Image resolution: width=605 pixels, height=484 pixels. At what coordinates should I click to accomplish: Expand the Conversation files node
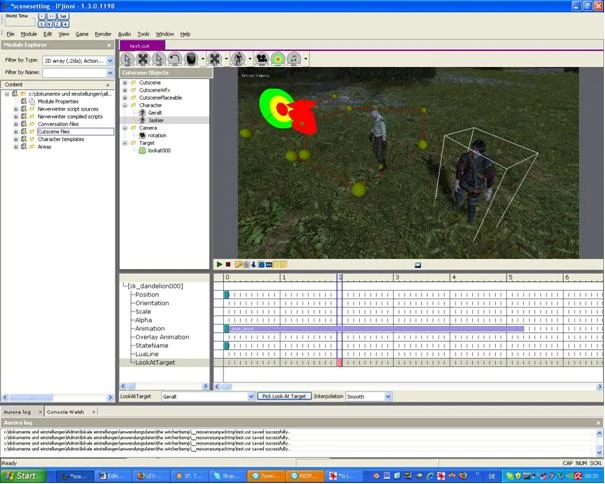(16, 124)
